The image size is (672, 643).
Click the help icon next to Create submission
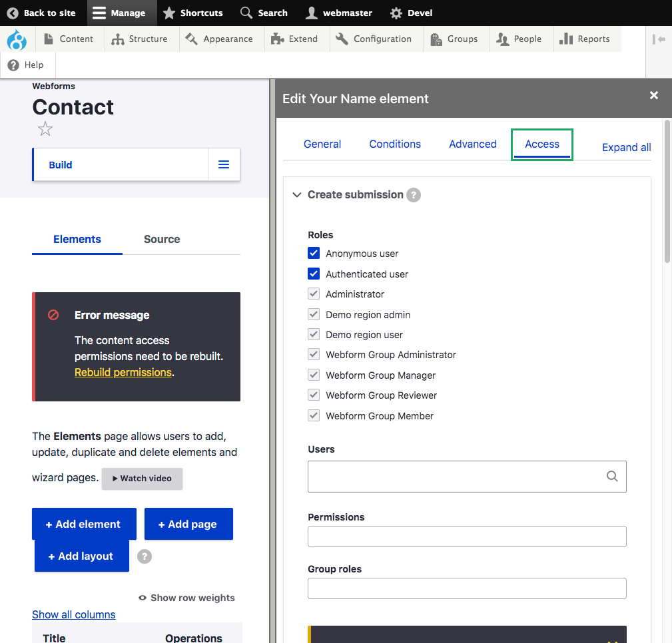(x=414, y=195)
